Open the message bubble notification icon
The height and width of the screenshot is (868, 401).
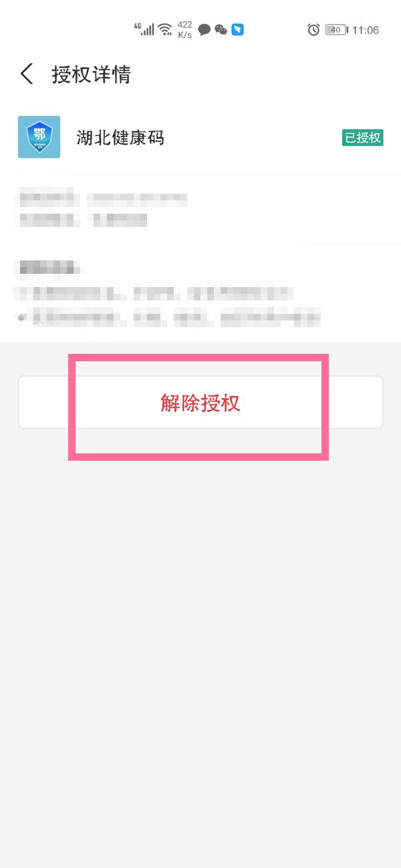point(205,30)
